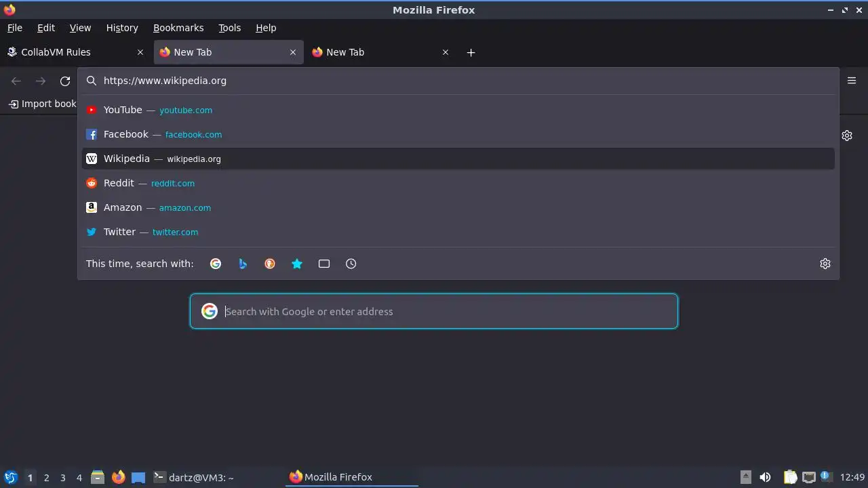The image size is (868, 488).
Task: Open the hamburger application menu
Action: [x=852, y=81]
